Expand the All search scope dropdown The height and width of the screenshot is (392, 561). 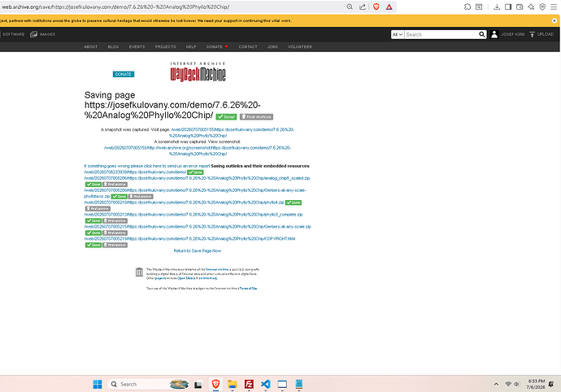pyautogui.click(x=398, y=34)
